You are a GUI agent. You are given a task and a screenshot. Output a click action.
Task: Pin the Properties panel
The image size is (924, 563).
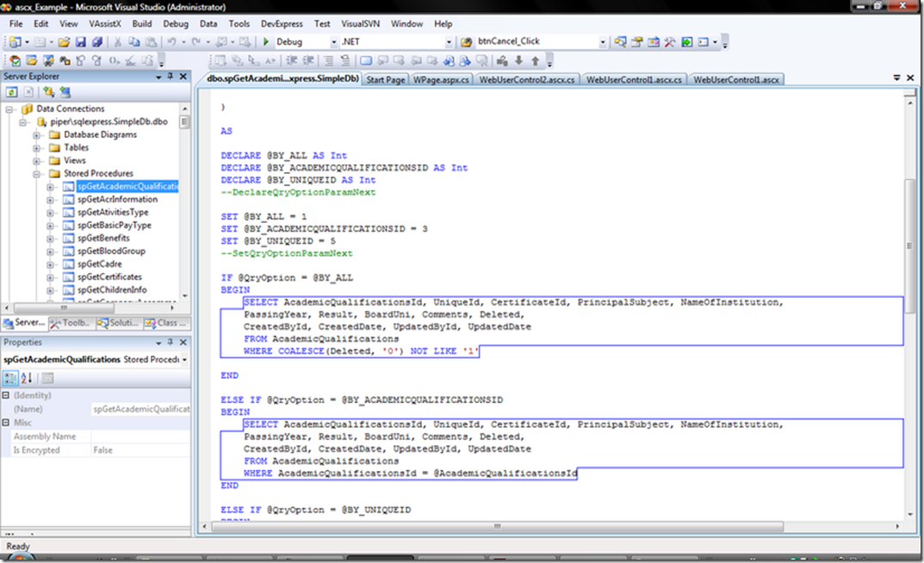[171, 342]
